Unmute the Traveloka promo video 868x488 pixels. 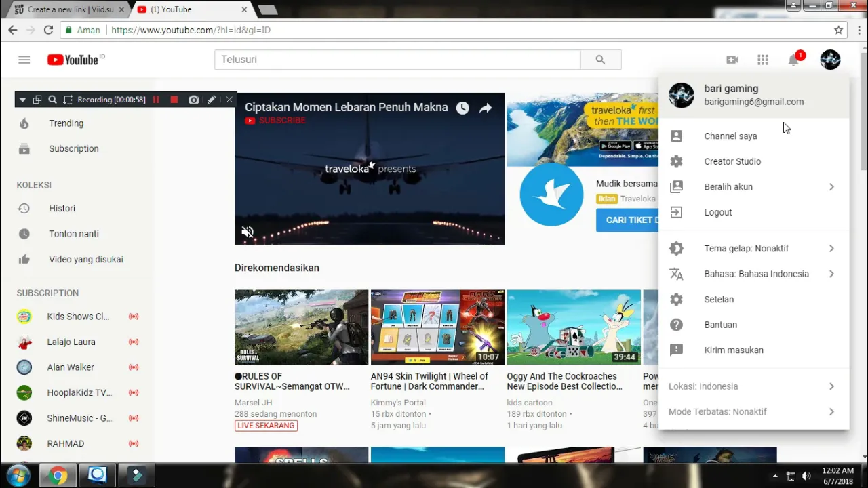click(x=248, y=232)
